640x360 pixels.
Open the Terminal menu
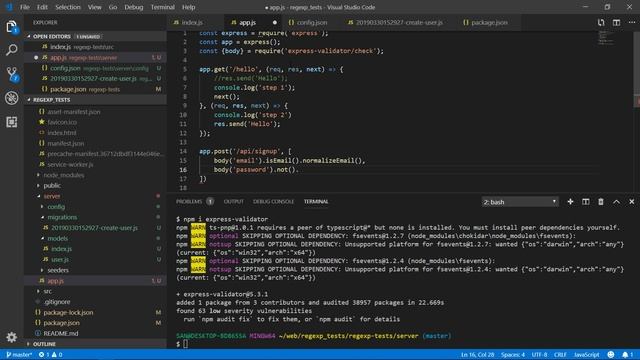point(162,7)
